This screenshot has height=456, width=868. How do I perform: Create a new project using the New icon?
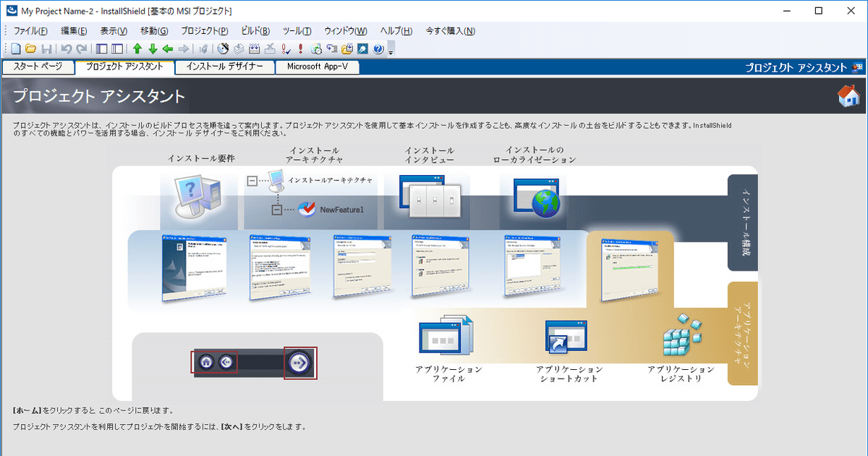tap(15, 48)
